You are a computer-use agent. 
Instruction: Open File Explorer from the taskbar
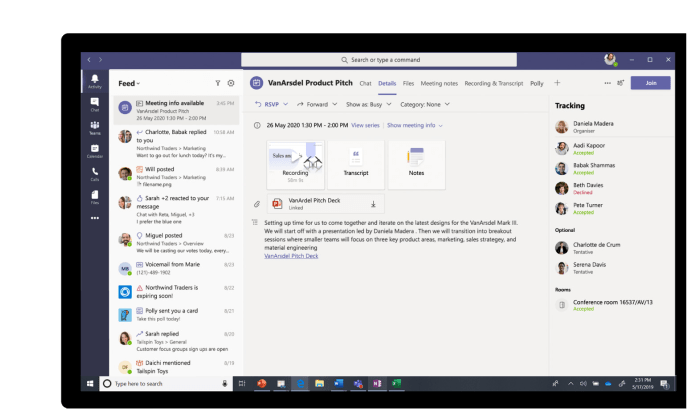click(319, 383)
